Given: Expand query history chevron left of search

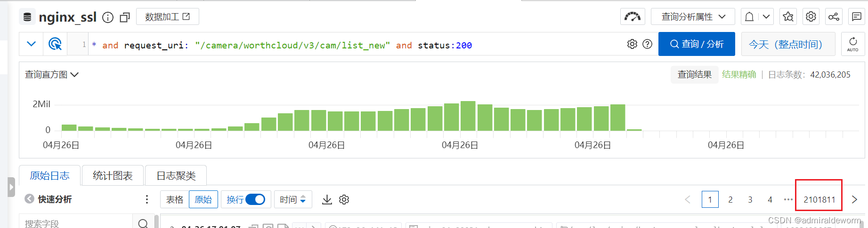Looking at the screenshot, I should pyautogui.click(x=31, y=44).
